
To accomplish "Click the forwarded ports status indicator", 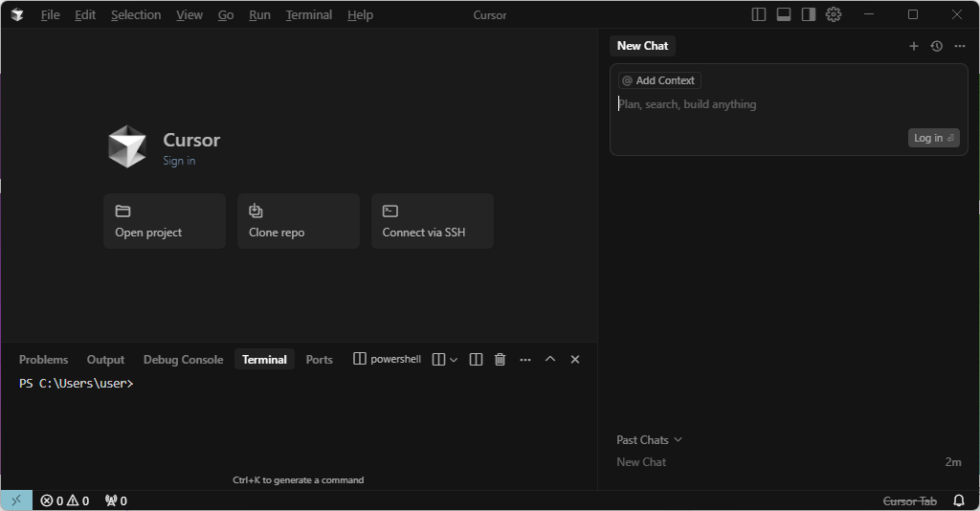I will [116, 501].
